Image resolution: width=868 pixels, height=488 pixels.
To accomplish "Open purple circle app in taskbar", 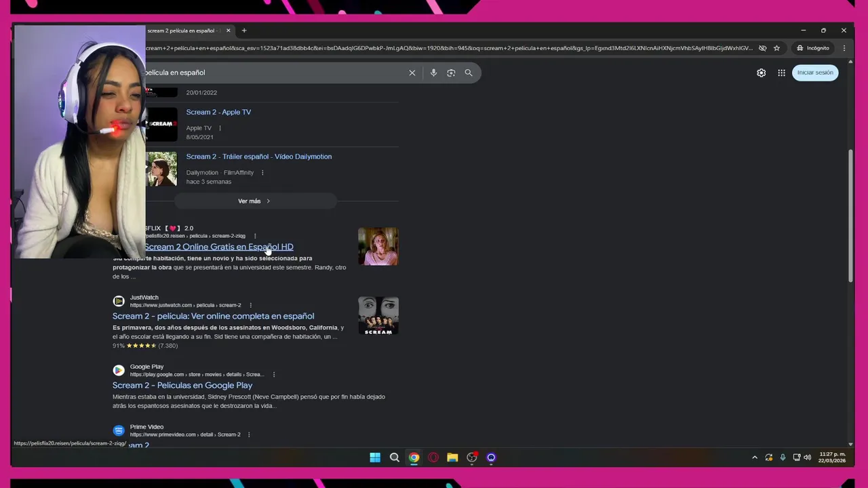I will click(x=491, y=457).
